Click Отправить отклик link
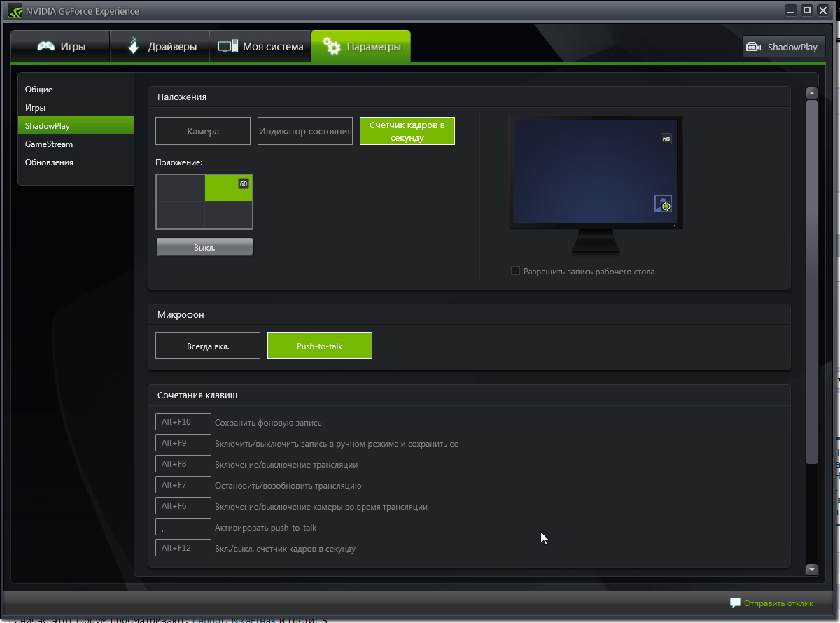The height and width of the screenshot is (623, 840). coord(778,603)
